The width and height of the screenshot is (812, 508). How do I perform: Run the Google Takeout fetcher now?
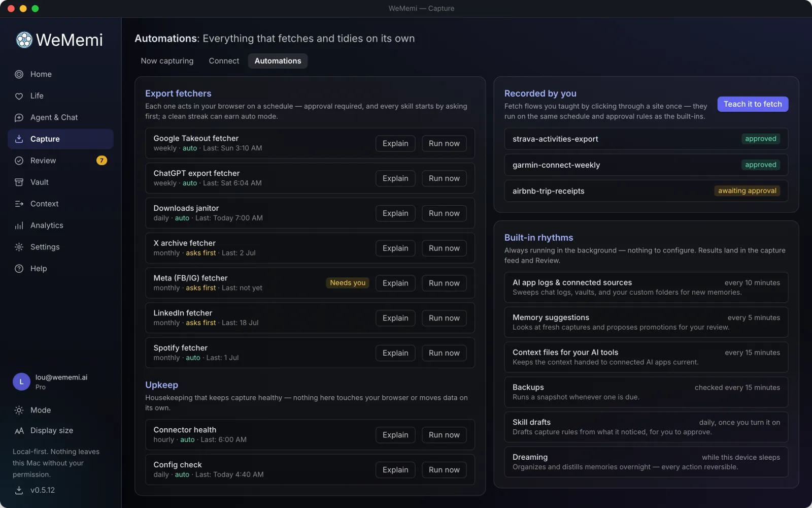(x=444, y=144)
